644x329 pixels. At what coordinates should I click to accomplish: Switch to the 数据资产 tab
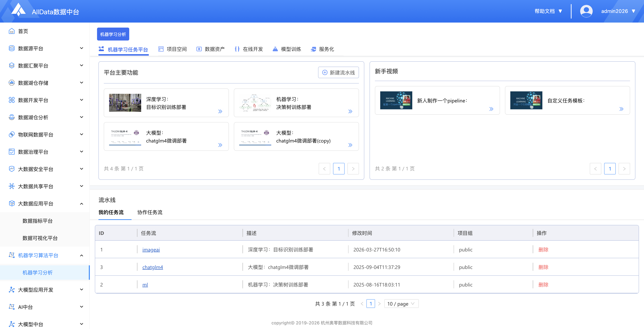[210, 49]
